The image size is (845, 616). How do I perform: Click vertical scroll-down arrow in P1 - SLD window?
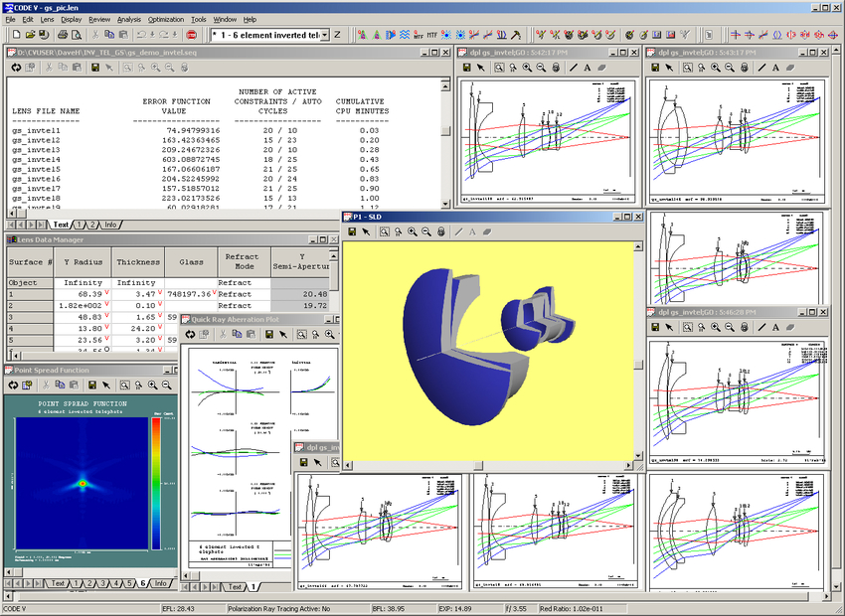pos(638,455)
